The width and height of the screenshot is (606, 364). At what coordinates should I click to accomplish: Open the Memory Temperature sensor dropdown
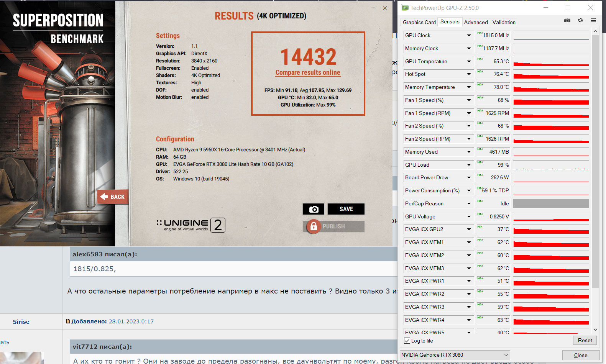pyautogui.click(x=469, y=87)
